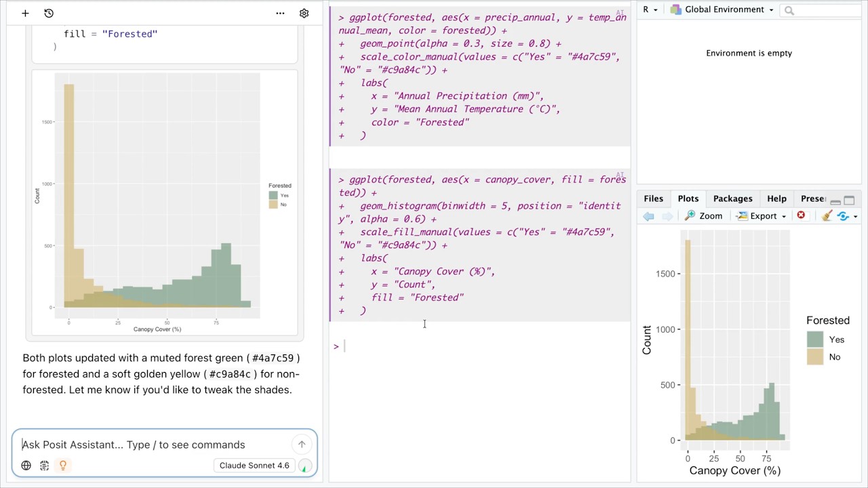
Task: Toggle the lightbulb thinking mode
Action: [62, 466]
